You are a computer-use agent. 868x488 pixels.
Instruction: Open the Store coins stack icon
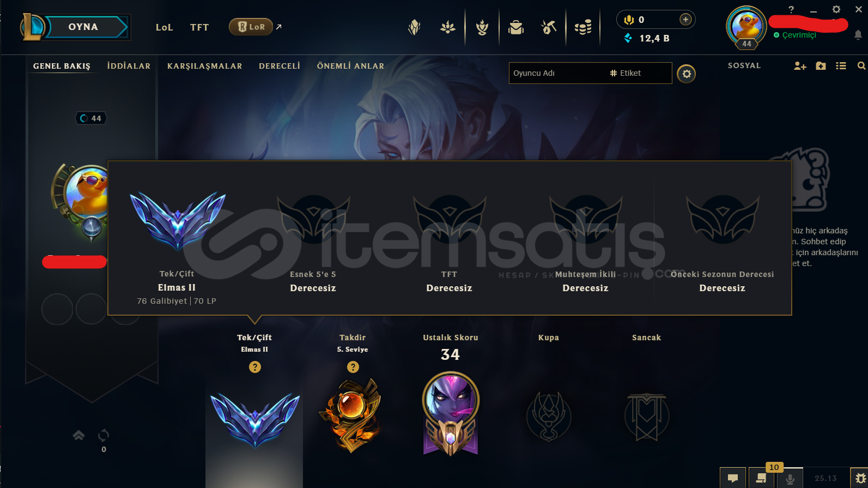point(583,27)
